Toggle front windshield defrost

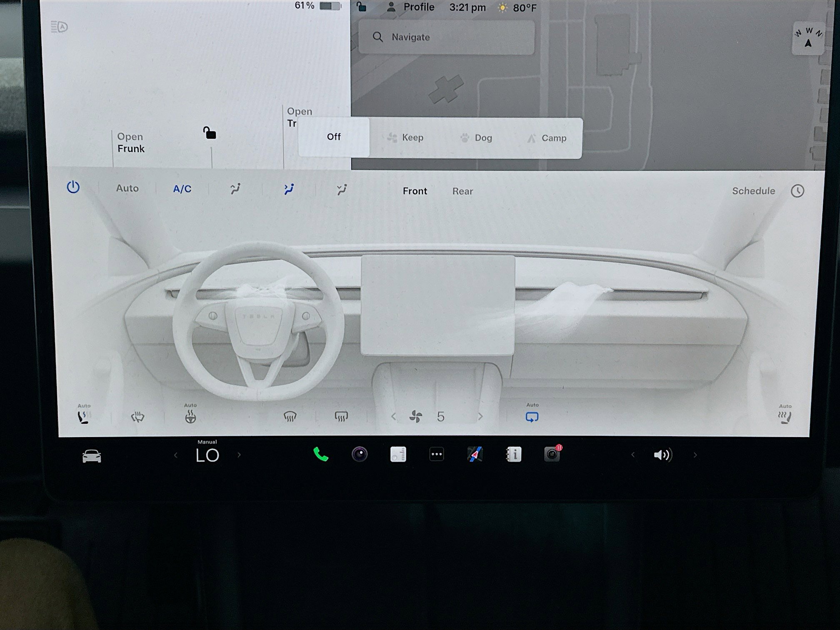290,415
